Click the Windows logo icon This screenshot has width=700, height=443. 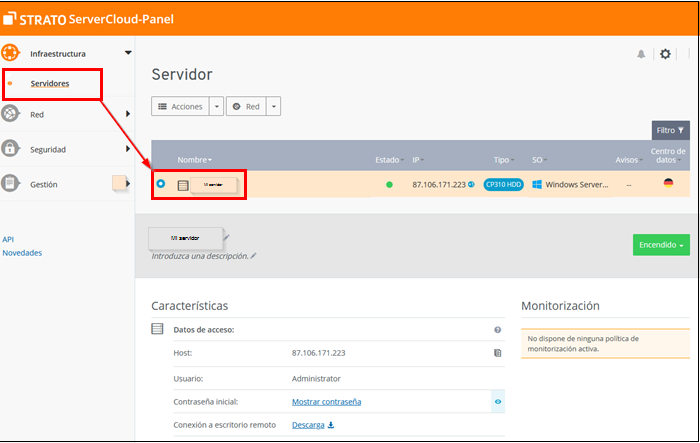click(537, 184)
